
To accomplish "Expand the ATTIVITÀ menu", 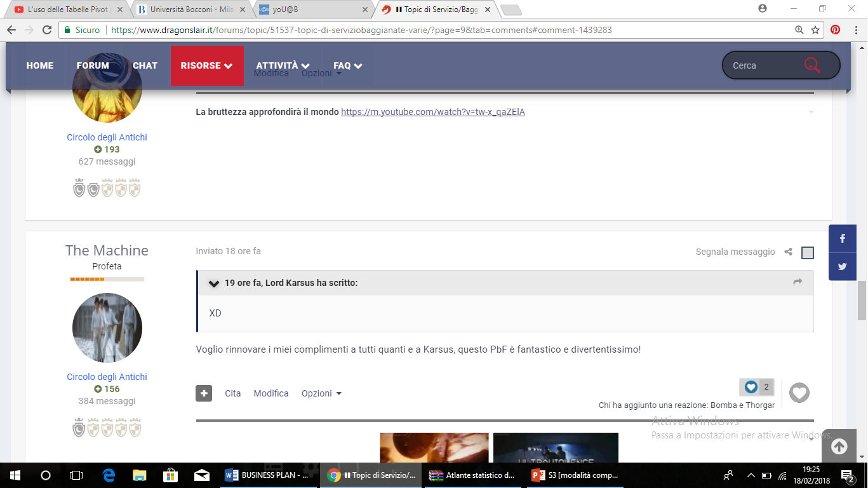I will pyautogui.click(x=283, y=65).
